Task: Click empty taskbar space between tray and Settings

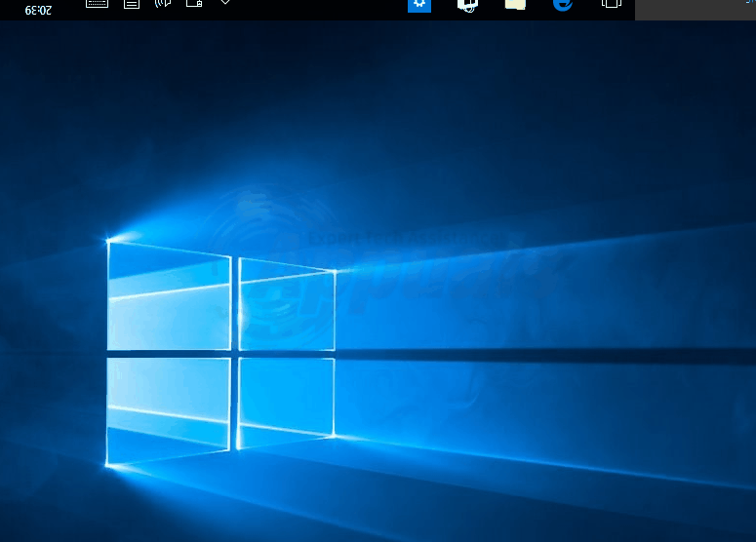Action: (x=322, y=8)
